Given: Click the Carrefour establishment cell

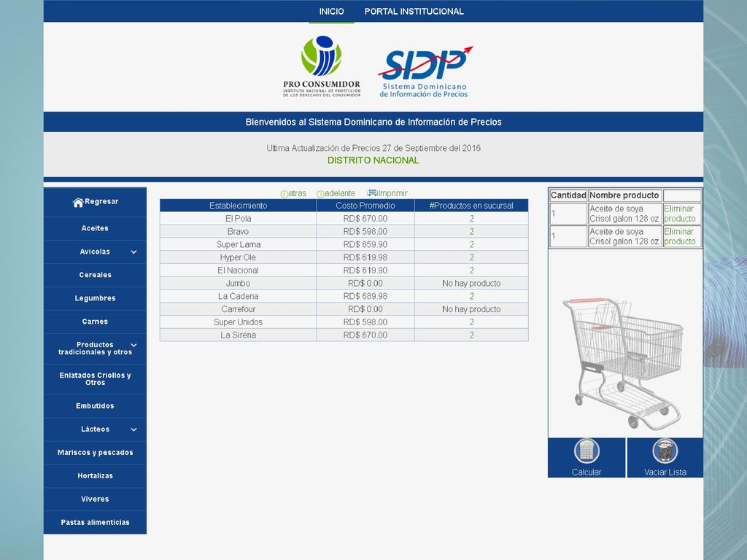Looking at the screenshot, I should tap(239, 309).
